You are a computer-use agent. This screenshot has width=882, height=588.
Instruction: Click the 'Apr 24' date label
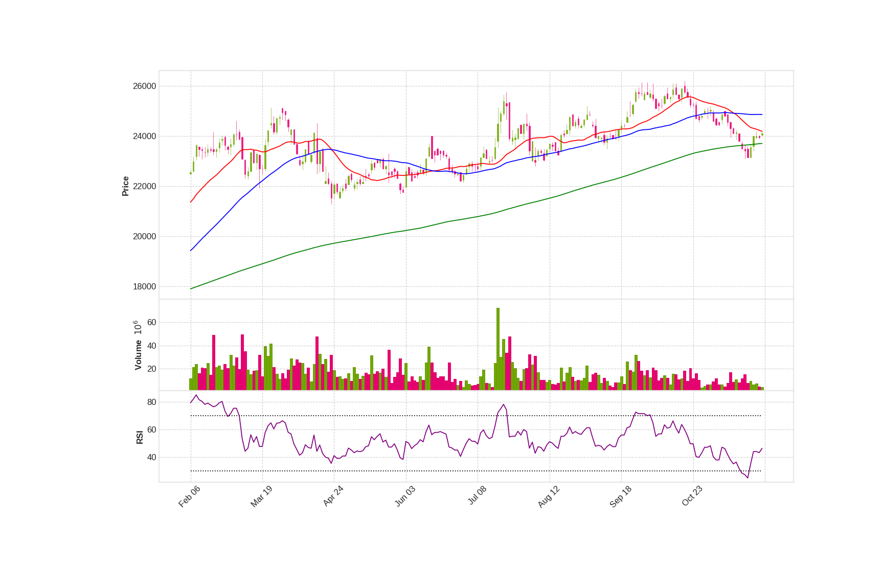pos(333,496)
